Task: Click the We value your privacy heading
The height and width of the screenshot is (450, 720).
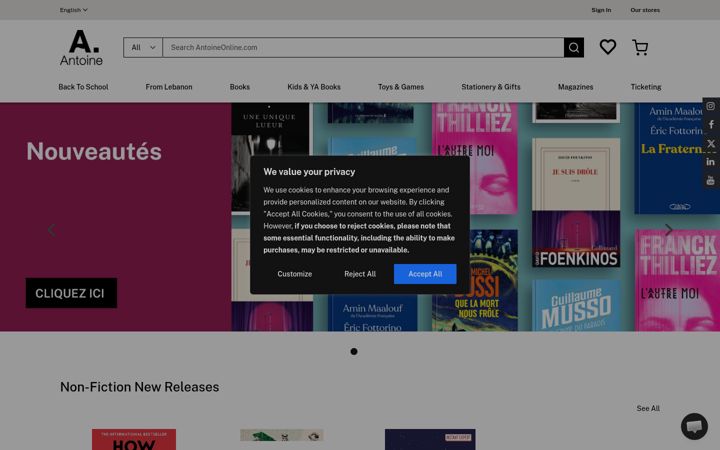Action: [x=309, y=172]
